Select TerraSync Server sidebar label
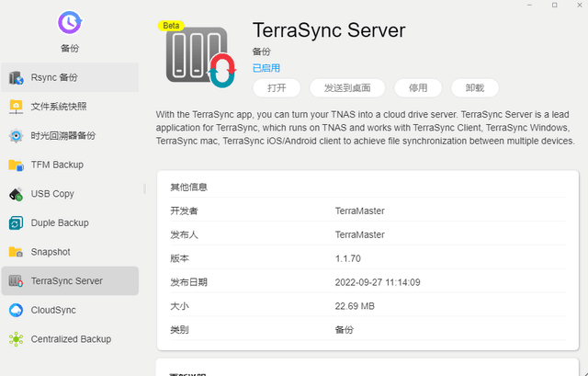Viewport: 588px width, 376px height. [67, 281]
